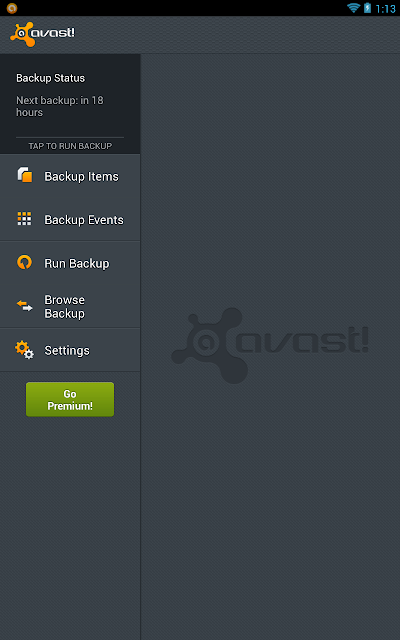Select the Run Backup menu entry
The width and height of the screenshot is (400, 640).
pyautogui.click(x=70, y=263)
